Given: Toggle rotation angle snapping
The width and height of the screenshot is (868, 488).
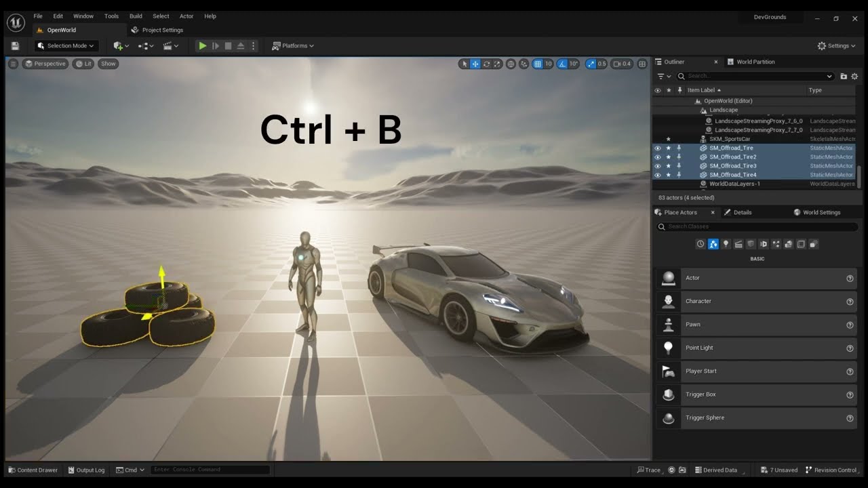Looking at the screenshot, I should pyautogui.click(x=561, y=64).
